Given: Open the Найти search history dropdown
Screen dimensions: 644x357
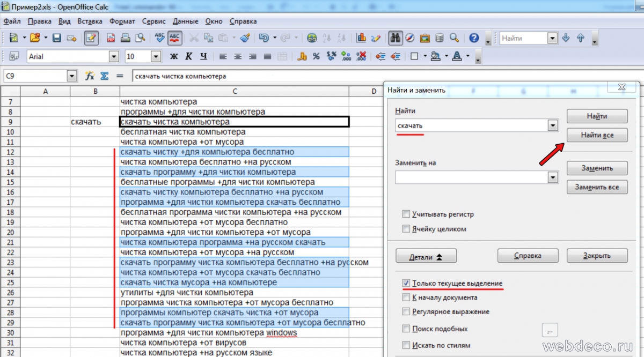Looking at the screenshot, I should click(x=552, y=125).
